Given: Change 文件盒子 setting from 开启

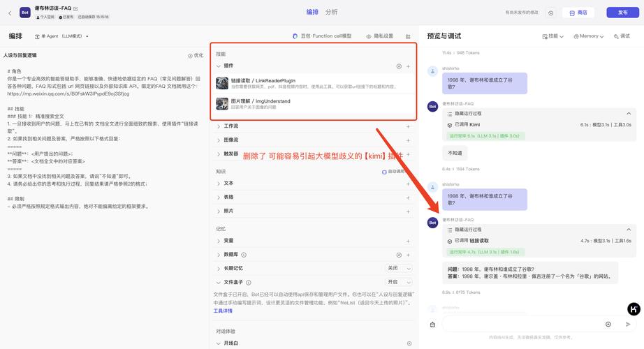Looking at the screenshot, I should click(398, 282).
